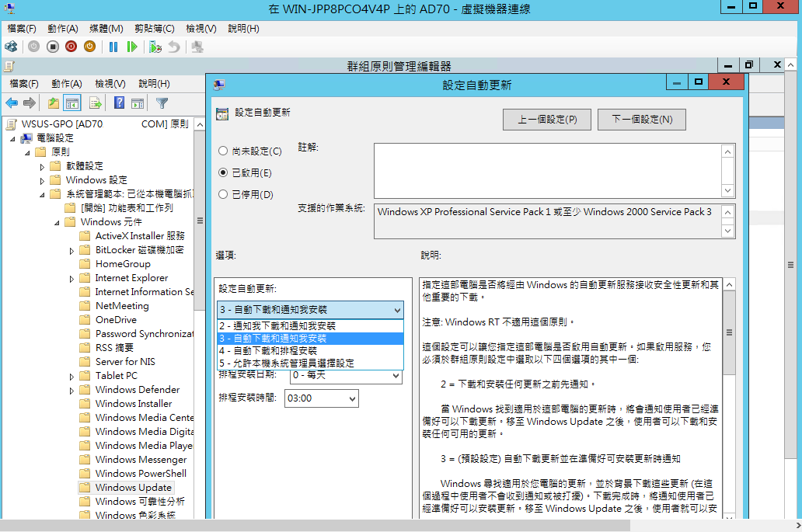Viewport: 802px width, 532px height.
Task: Go back with the blue left arrow
Action: point(12,103)
